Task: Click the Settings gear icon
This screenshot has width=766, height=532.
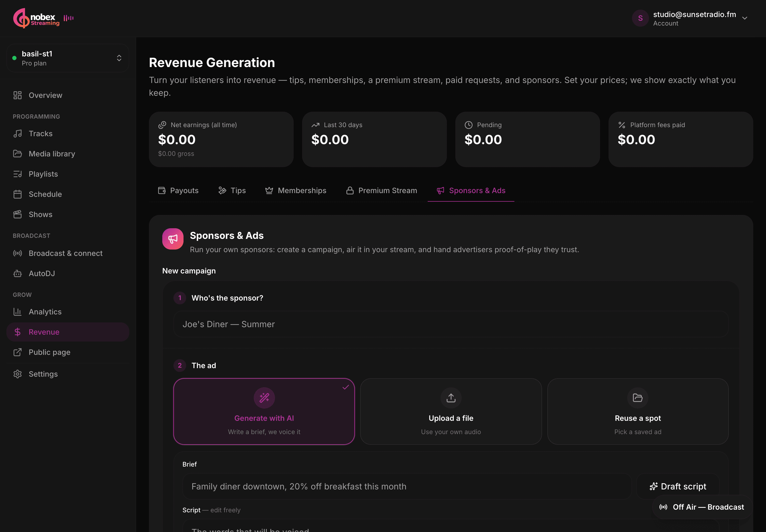Action: pos(17,374)
